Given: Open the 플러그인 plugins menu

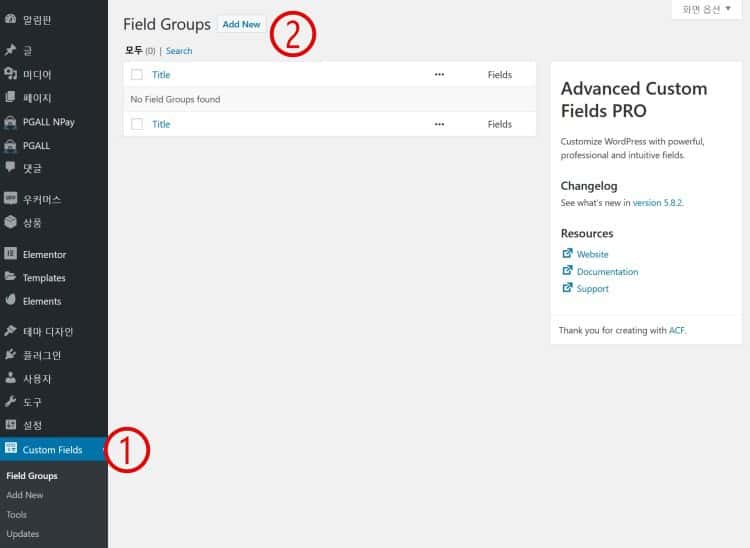Looking at the screenshot, I should (x=41, y=355).
